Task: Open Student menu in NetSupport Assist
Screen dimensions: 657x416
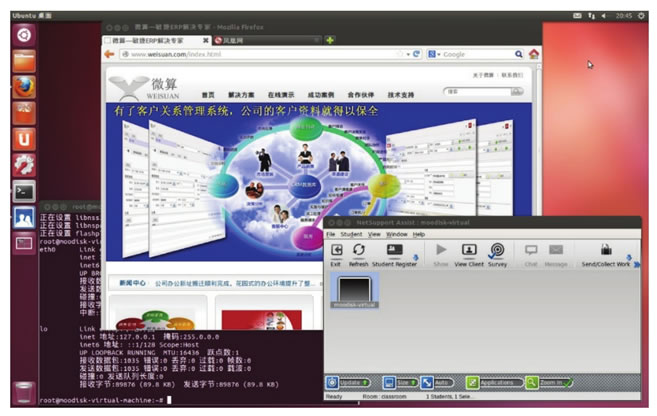Action: click(351, 234)
